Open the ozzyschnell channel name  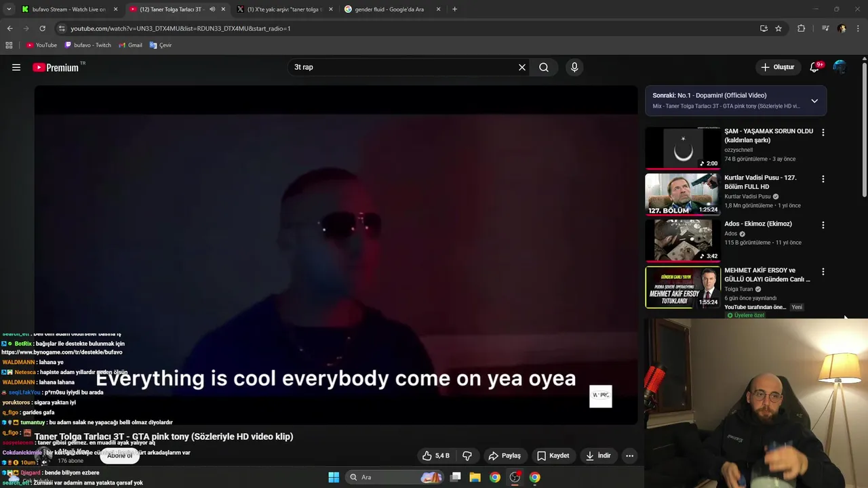(x=738, y=150)
